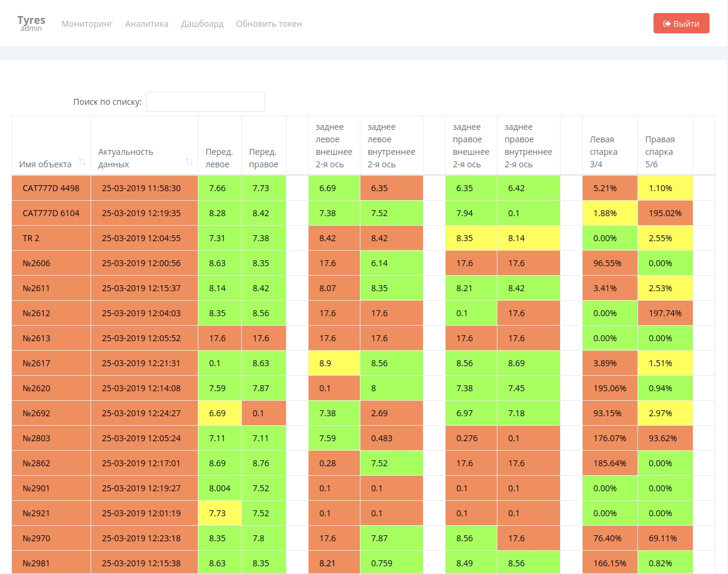Click the Правая спарка 5/6 header
Screen dimensions: 728x574
[x=660, y=152]
